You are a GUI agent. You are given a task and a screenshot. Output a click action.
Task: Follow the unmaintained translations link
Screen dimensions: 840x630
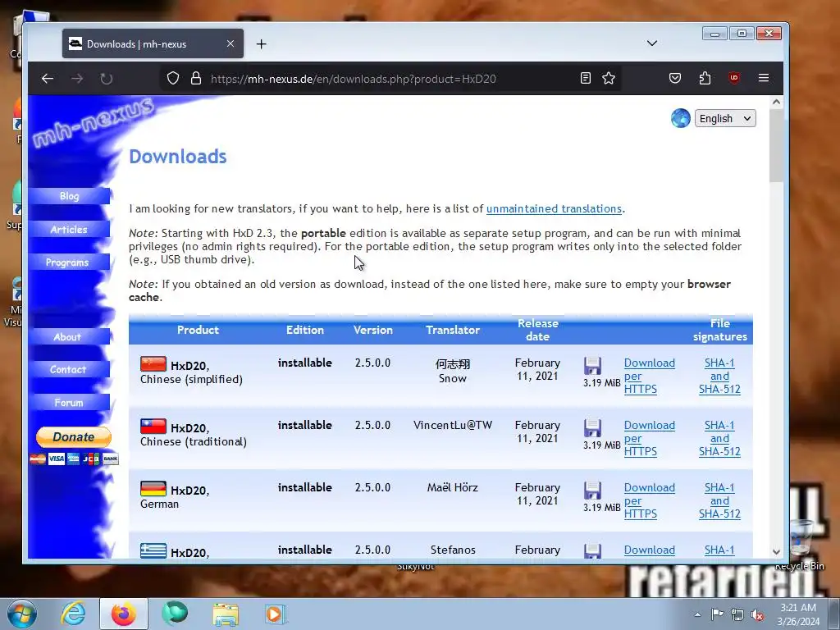(554, 209)
